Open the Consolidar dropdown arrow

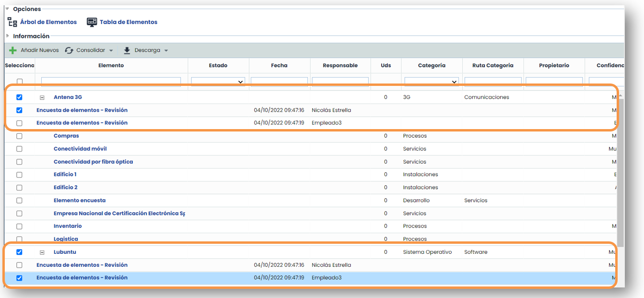(111, 50)
